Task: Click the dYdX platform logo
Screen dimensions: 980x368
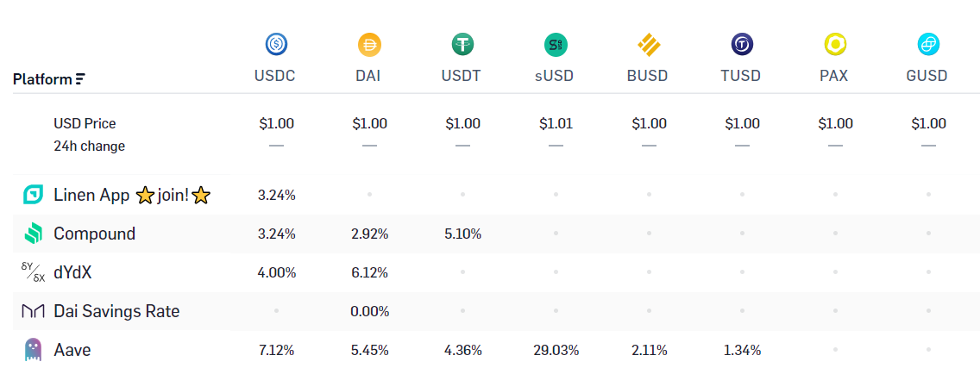Action: [33, 272]
